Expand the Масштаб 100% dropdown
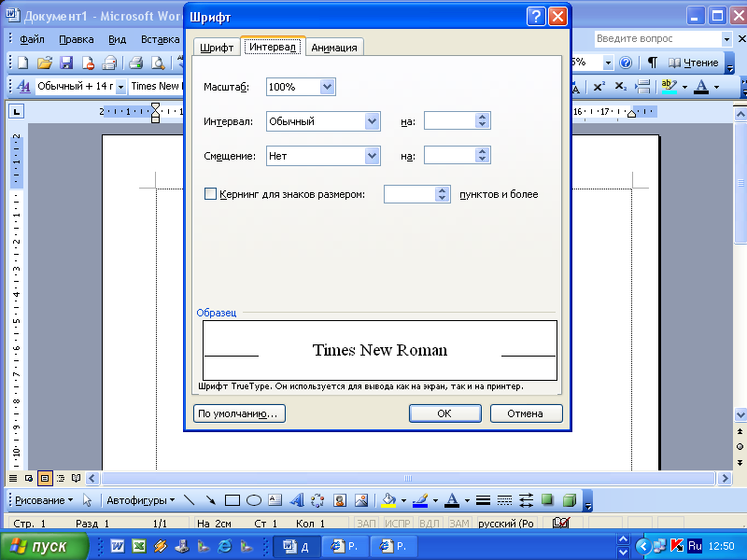The height and width of the screenshot is (560, 747). 328,87
